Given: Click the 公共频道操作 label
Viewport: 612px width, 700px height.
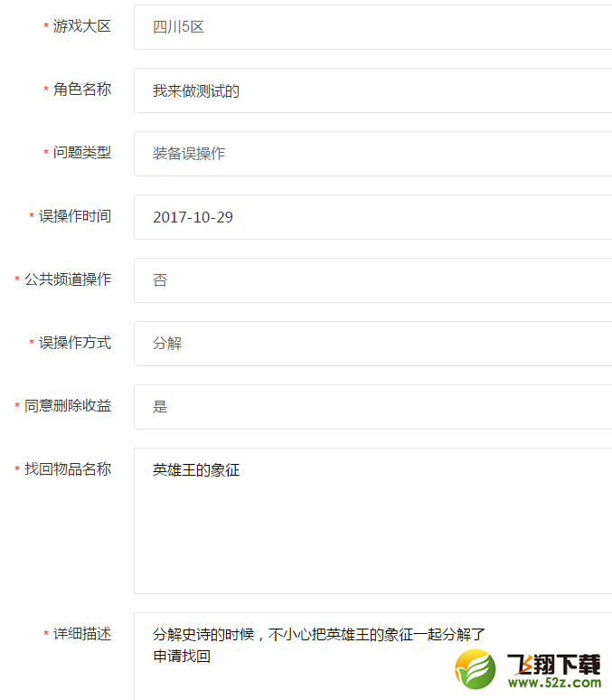Looking at the screenshot, I should [68, 279].
